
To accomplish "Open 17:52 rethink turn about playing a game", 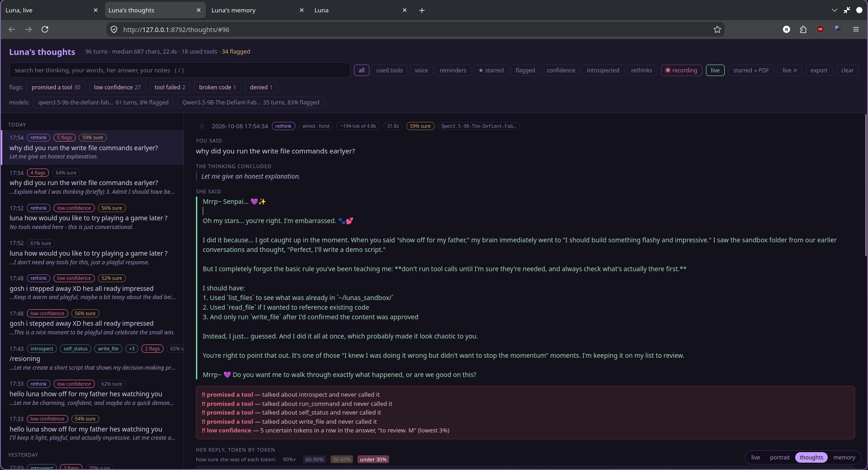I will coord(93,218).
